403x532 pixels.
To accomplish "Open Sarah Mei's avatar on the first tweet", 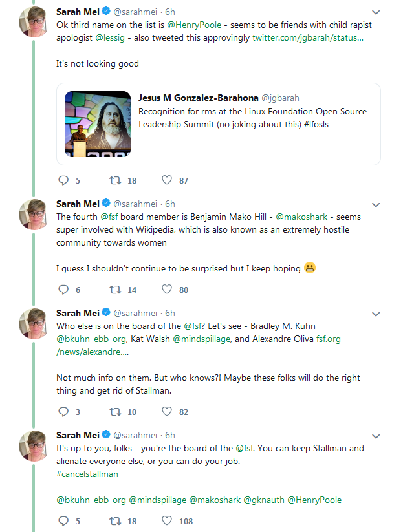I will [33, 22].
